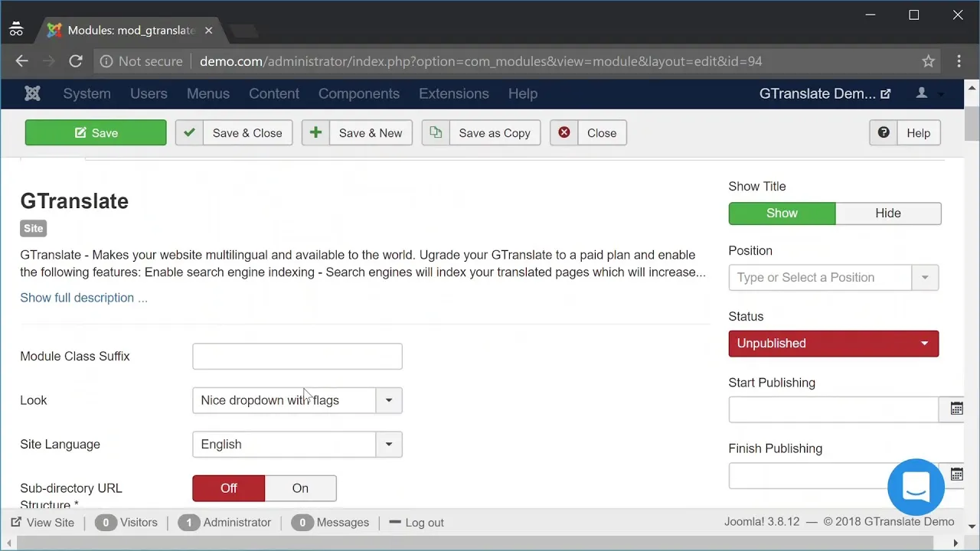
Task: Click the browser address bar URL
Action: click(481, 61)
